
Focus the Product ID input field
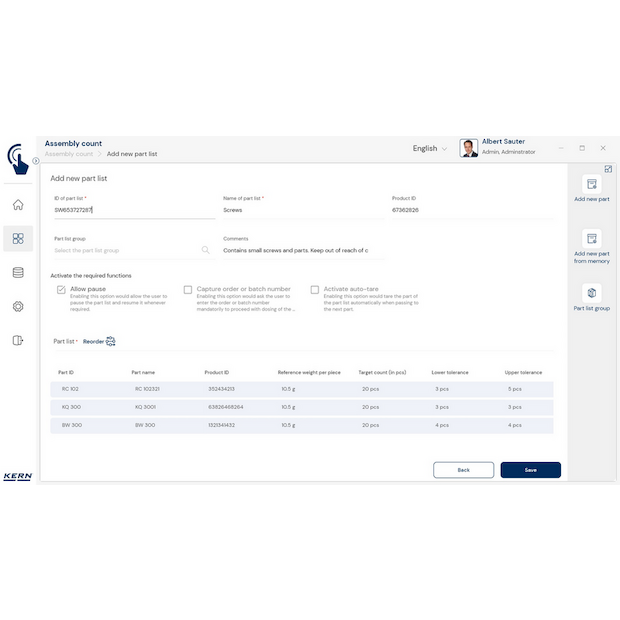pyautogui.click(x=472, y=210)
